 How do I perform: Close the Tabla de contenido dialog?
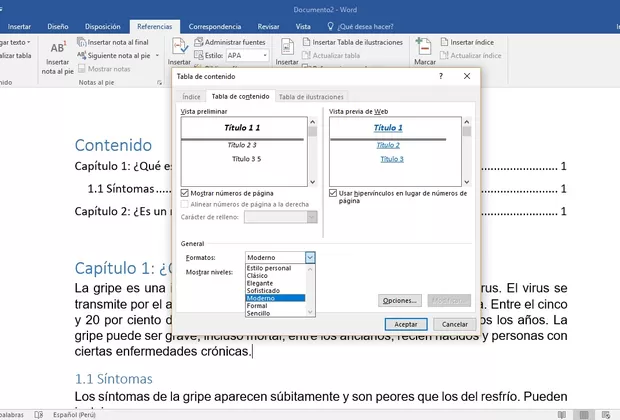click(x=467, y=76)
